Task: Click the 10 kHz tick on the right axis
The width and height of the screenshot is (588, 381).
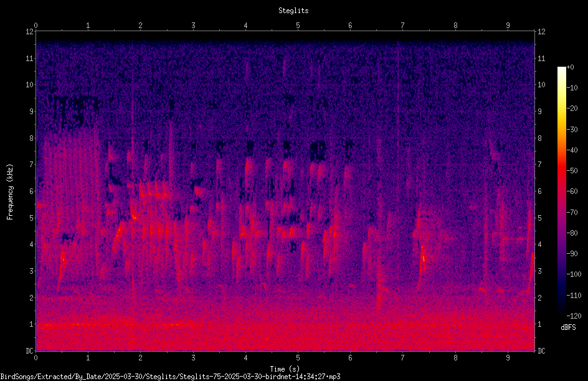Action: point(541,85)
